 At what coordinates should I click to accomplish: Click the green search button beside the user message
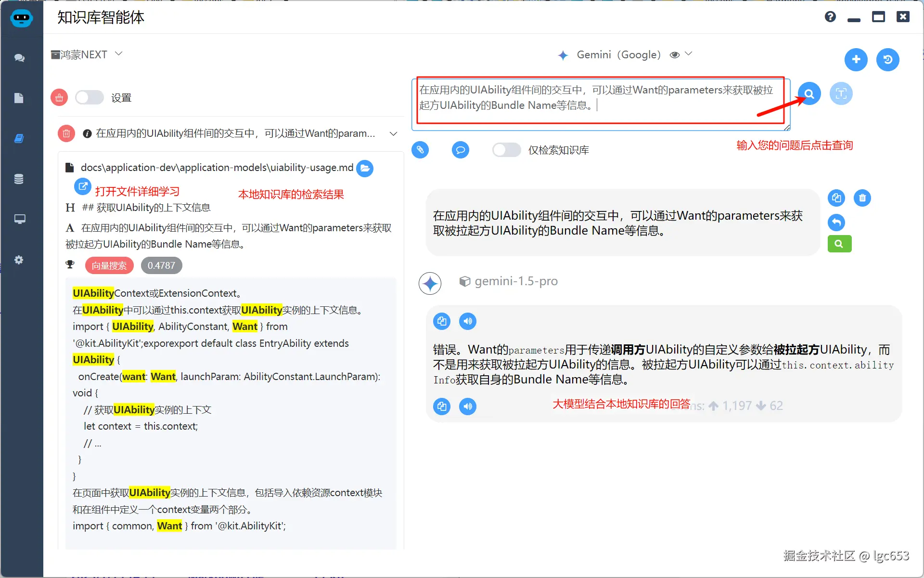(839, 244)
